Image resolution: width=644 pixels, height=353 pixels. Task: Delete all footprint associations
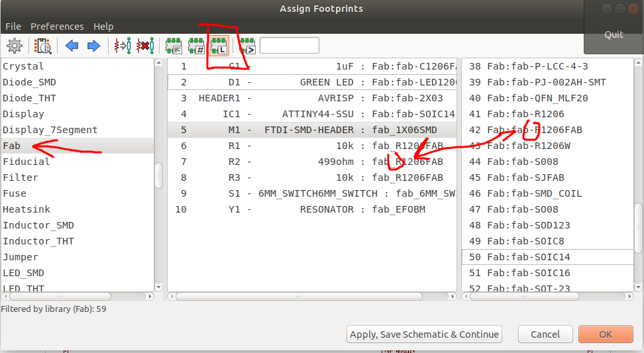click(x=145, y=46)
